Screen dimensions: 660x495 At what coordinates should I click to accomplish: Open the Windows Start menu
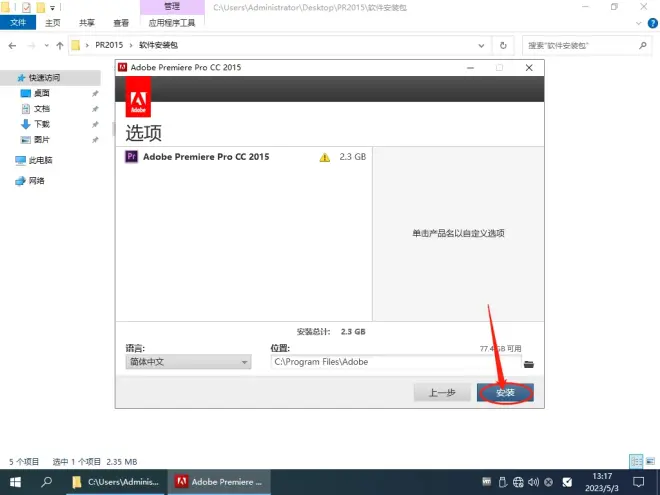click(x=15, y=481)
